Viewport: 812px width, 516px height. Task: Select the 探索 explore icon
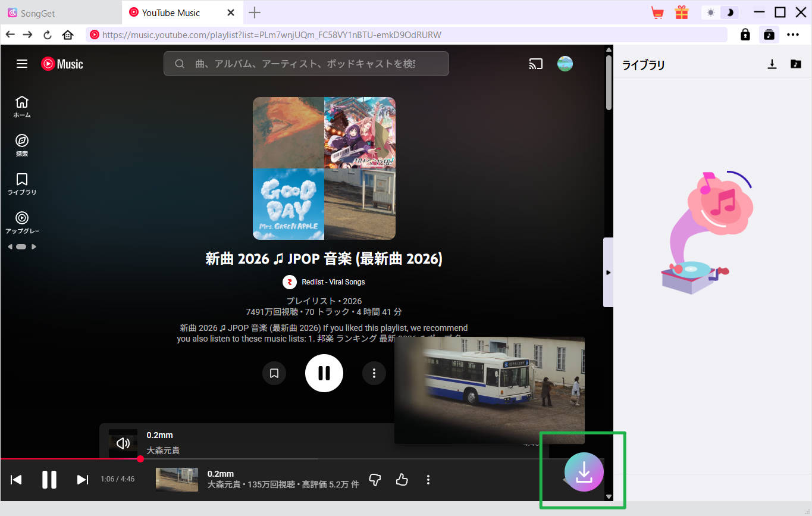click(21, 143)
